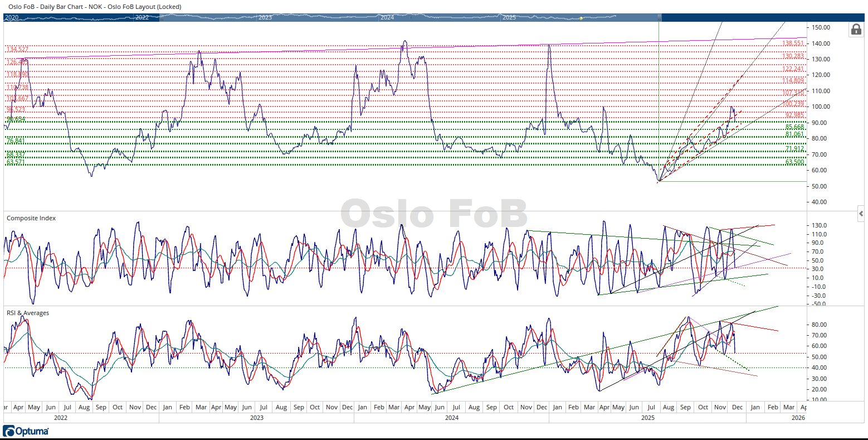Jump to 2020 in the overview navigator
The width and height of the screenshot is (868, 440).
tap(12, 18)
